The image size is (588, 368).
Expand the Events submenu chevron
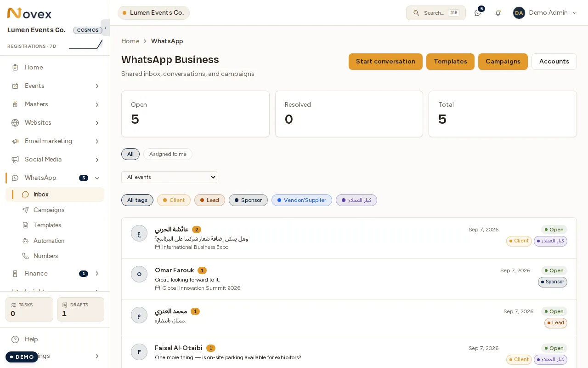click(x=97, y=86)
